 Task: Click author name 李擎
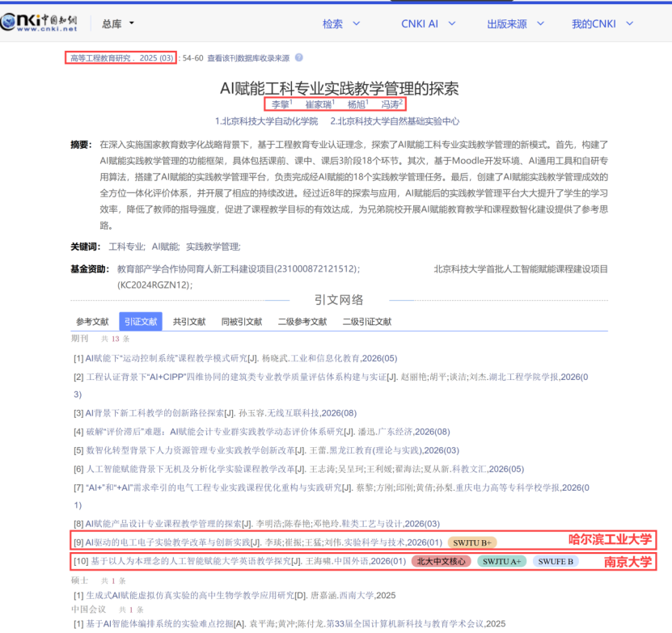tap(281, 104)
